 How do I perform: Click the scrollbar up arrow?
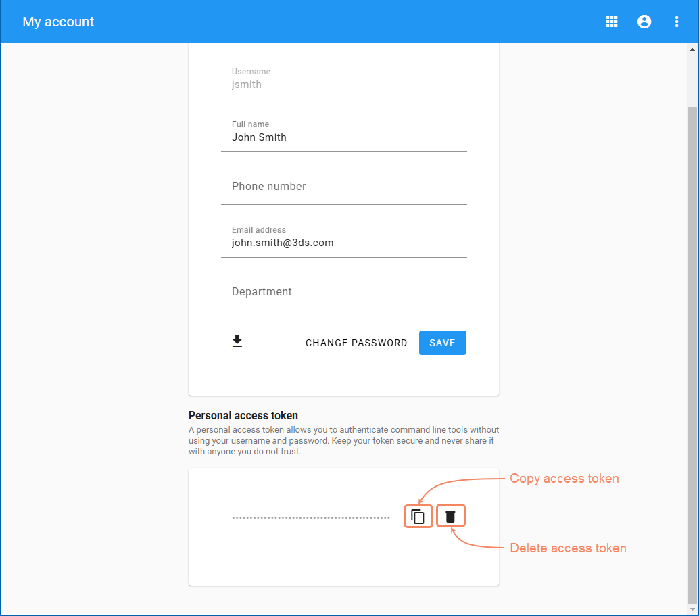692,49
